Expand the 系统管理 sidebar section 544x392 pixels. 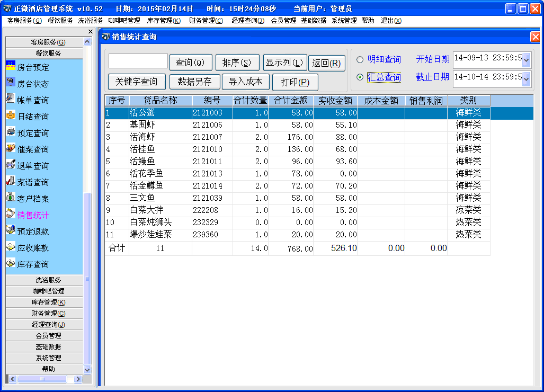pos(44,358)
